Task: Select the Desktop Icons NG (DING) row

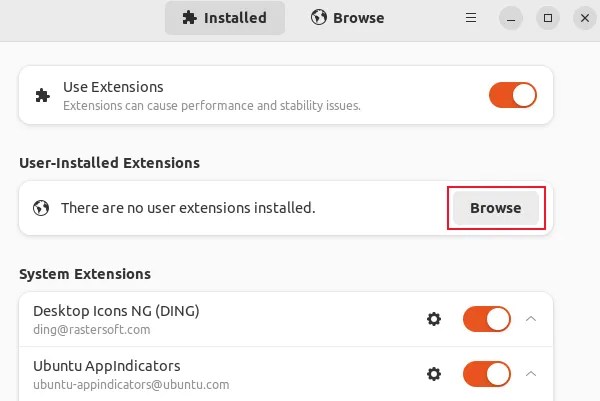Action: [200, 319]
